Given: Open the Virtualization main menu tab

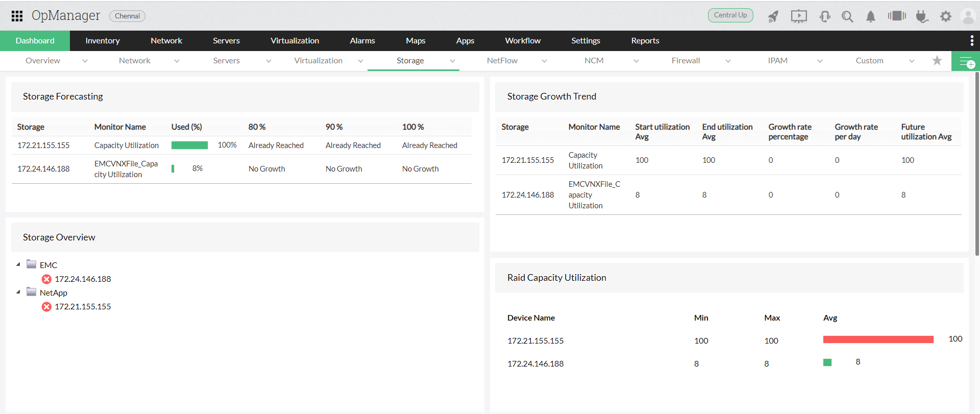Looking at the screenshot, I should [295, 41].
